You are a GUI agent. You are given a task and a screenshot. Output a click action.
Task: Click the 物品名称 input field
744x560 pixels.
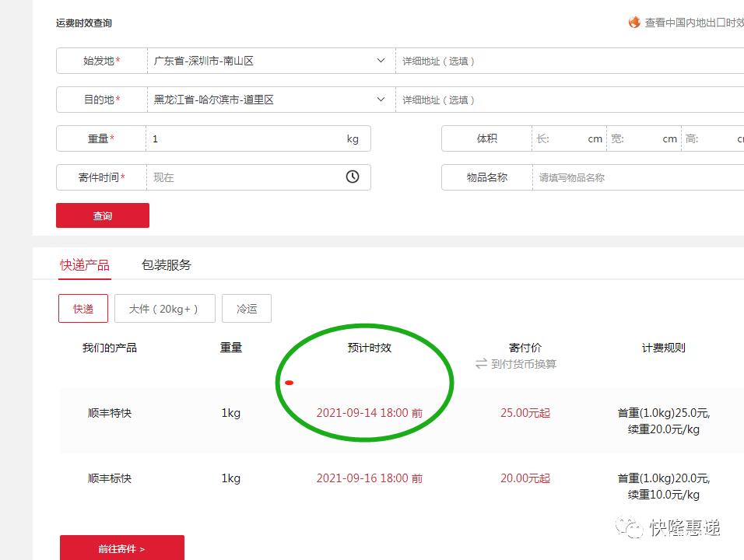pos(638,177)
